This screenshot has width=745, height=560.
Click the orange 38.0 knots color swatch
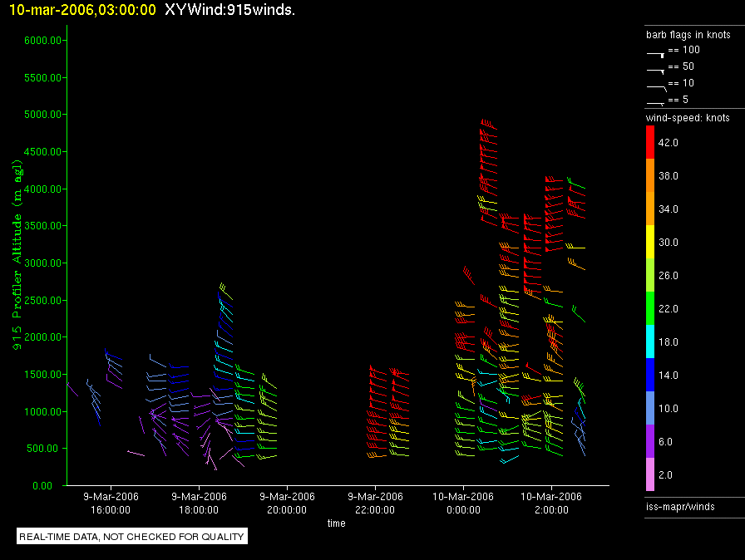click(x=650, y=175)
